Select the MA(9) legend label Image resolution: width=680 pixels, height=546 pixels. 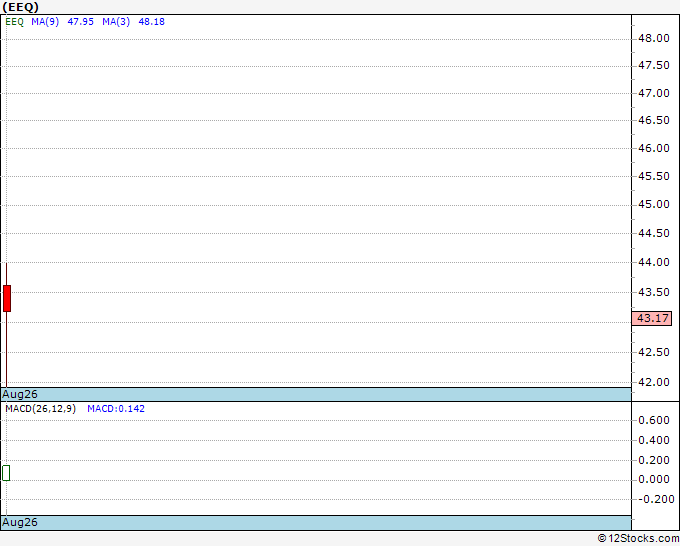pyautogui.click(x=45, y=22)
